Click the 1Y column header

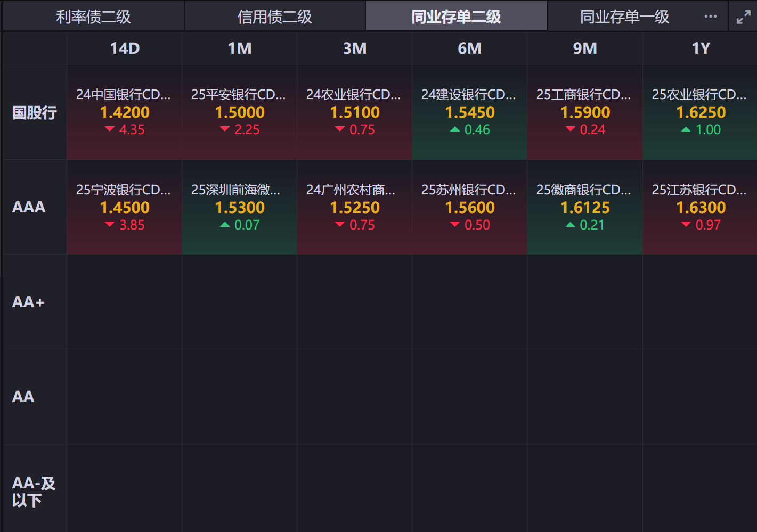[701, 48]
